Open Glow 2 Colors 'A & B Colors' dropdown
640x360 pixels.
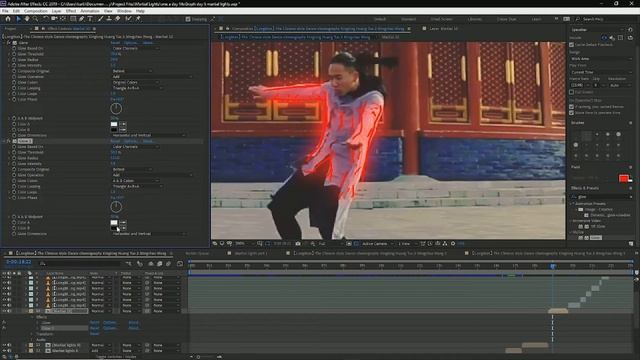(x=136, y=181)
